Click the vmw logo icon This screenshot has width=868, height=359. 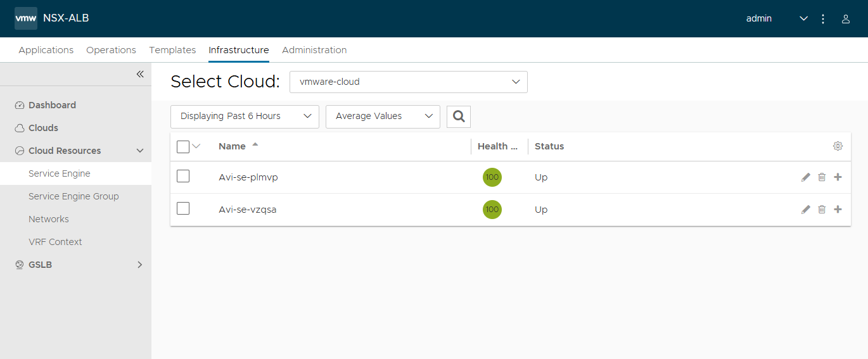click(x=26, y=18)
